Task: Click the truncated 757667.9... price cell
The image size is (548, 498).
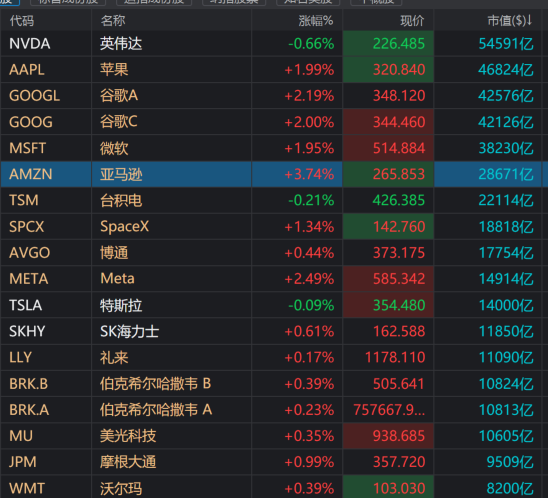Action: tap(389, 410)
